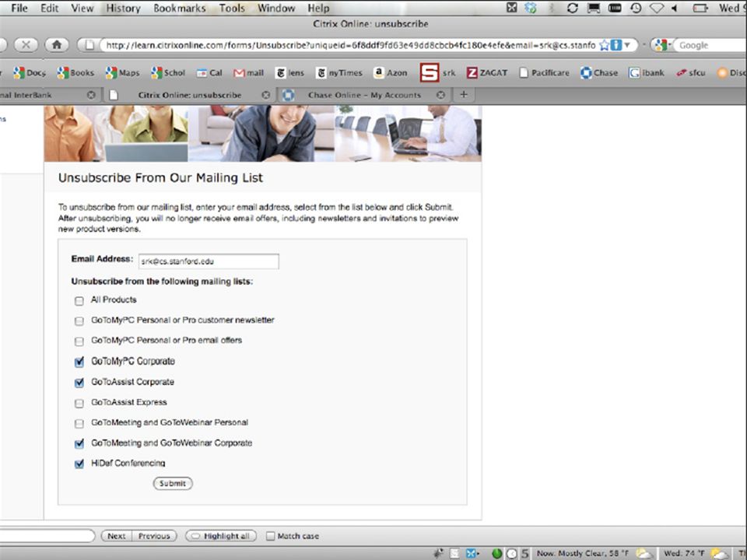The width and height of the screenshot is (747, 560).
Task: Close the InterBank tab
Action: click(x=91, y=95)
